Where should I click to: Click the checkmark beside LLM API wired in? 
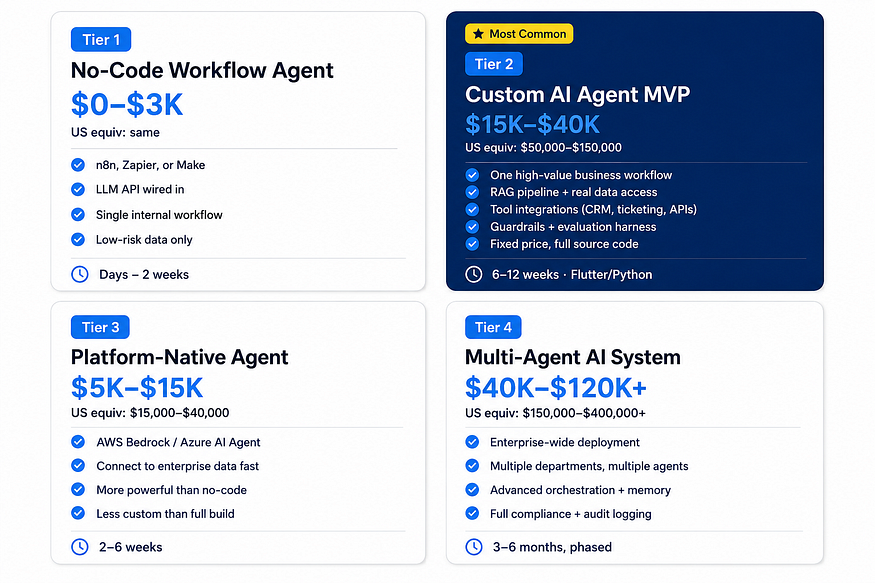78,190
